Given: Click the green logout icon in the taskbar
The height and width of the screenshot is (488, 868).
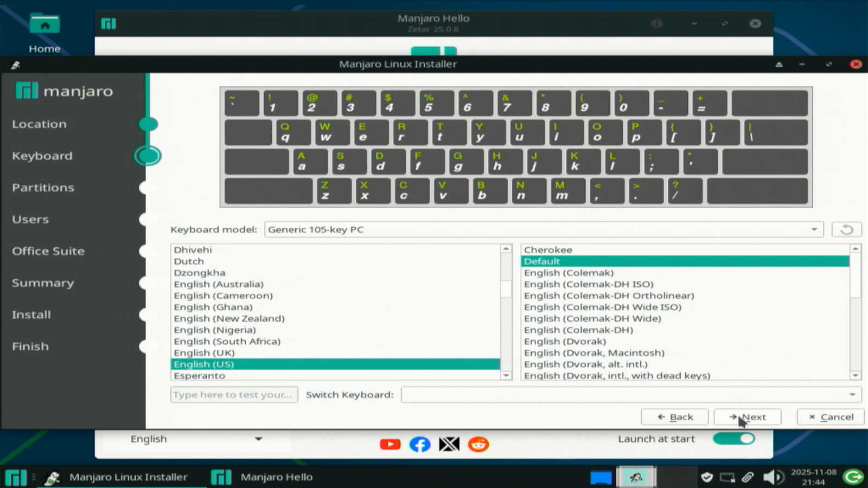Looking at the screenshot, I should [x=853, y=477].
